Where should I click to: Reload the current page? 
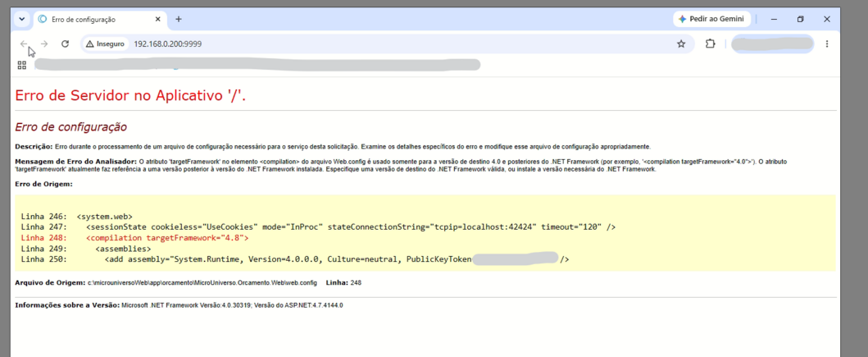coord(65,43)
